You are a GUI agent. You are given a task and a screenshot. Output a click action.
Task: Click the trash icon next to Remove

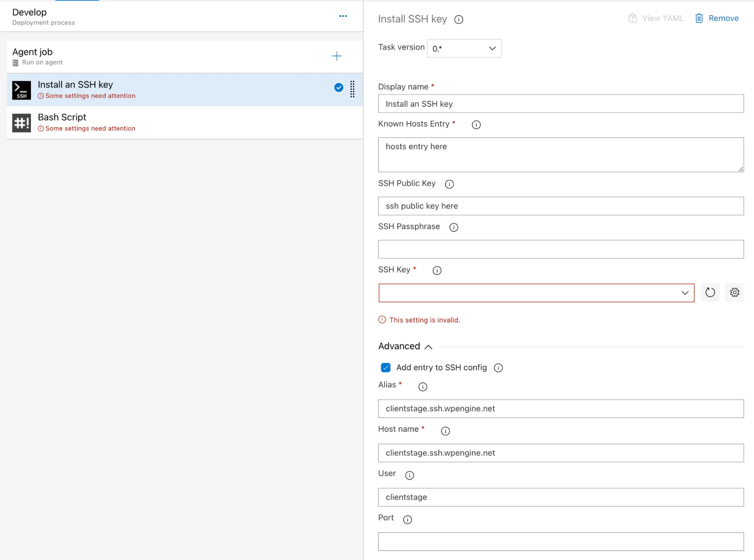click(699, 18)
